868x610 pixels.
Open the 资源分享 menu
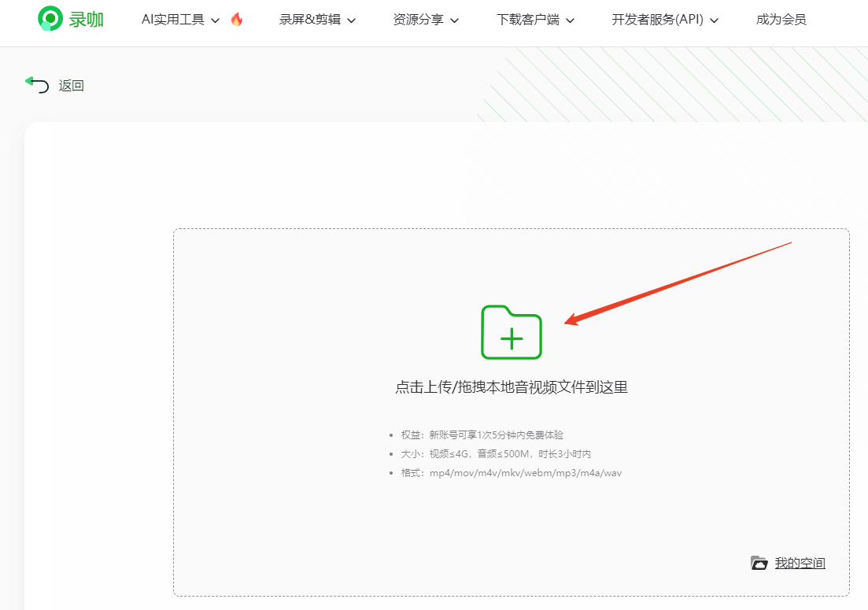click(418, 20)
